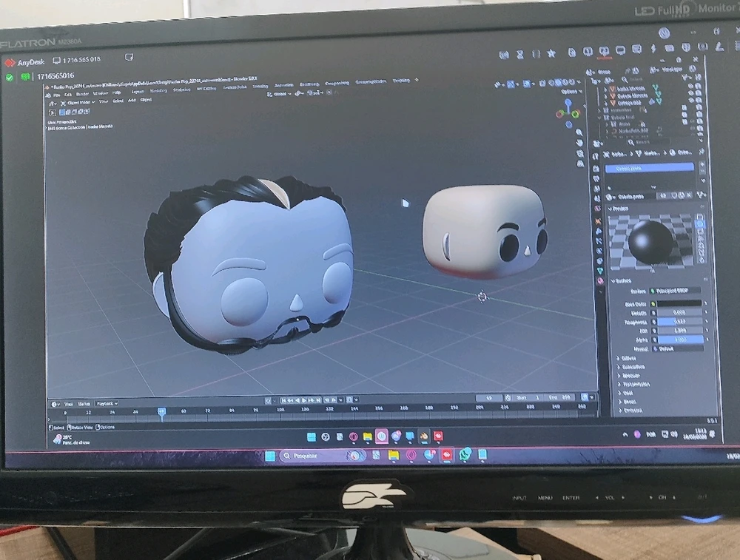Switch to the Modeling workspace tab
This screenshot has width=740, height=560.
coord(159,91)
